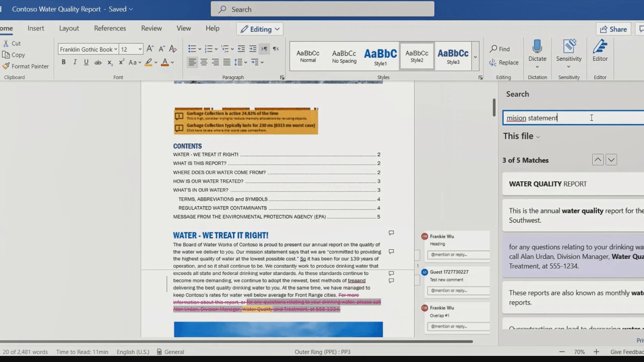This screenshot has height=362, width=644.
Task: Apply Style3 from styles gallery
Action: tap(453, 56)
